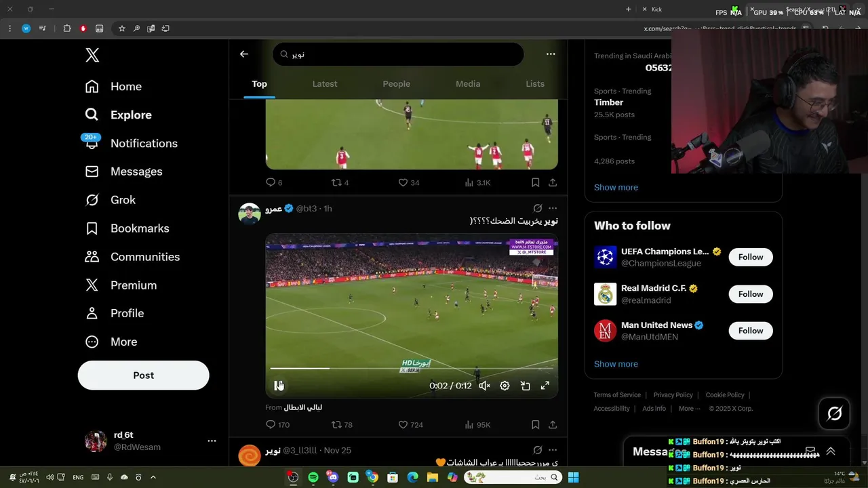Open Grok actions on عمرو's post
Image resolution: width=868 pixels, height=488 pixels.
tap(538, 208)
